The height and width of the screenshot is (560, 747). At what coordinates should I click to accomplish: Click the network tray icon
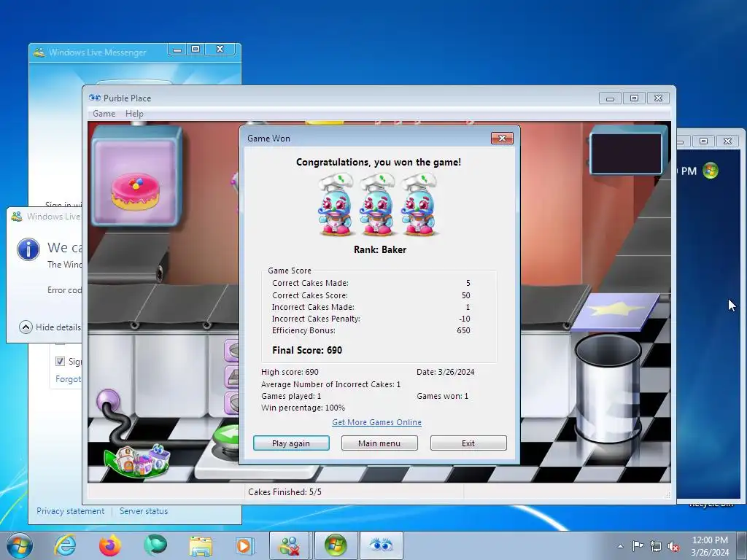pos(656,546)
